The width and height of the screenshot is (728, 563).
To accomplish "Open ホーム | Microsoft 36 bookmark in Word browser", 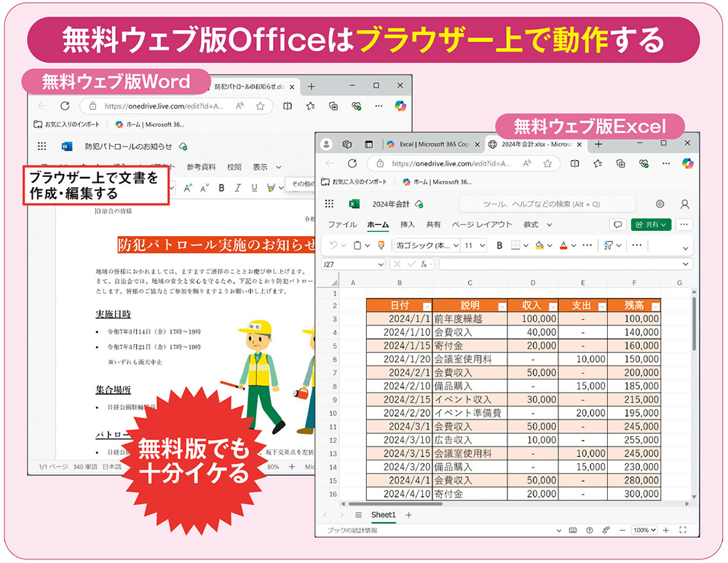I will point(149,125).
